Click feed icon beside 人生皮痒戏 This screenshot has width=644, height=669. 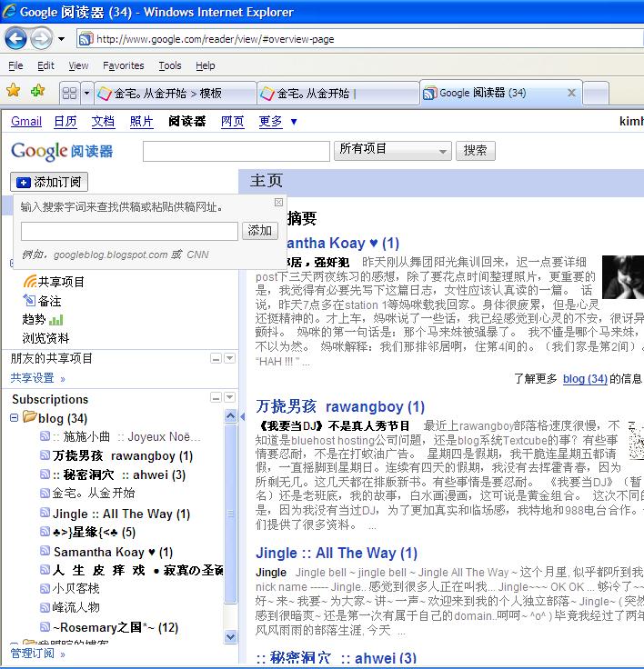[45, 570]
